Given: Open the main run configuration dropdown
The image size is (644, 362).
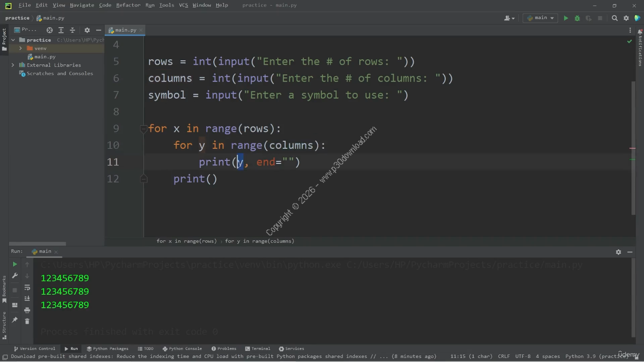Looking at the screenshot, I should [x=540, y=18].
